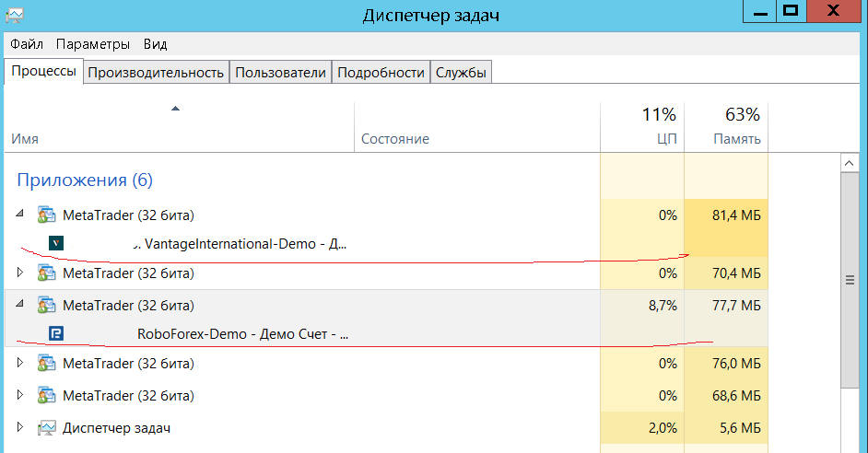Close the Диспетчер задач window
868x453 pixels.
click(x=834, y=11)
